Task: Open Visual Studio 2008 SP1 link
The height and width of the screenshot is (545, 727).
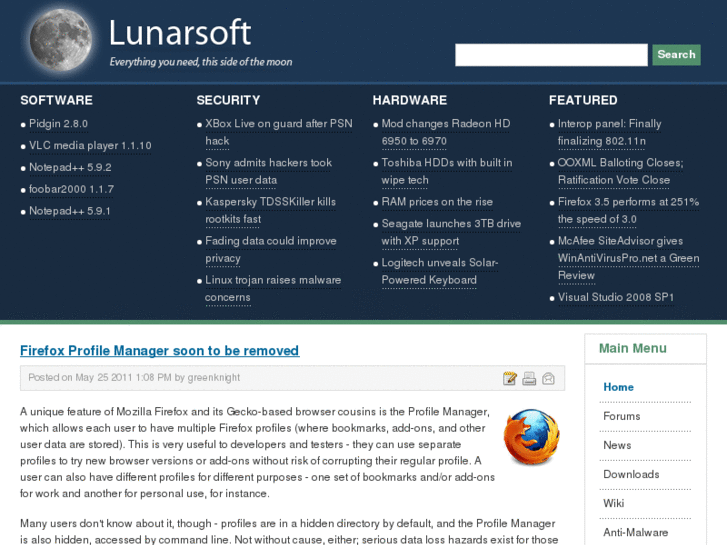Action: coord(616,297)
